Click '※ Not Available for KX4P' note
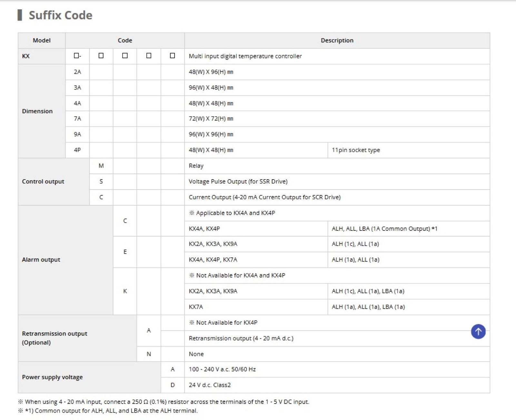 tap(223, 323)
